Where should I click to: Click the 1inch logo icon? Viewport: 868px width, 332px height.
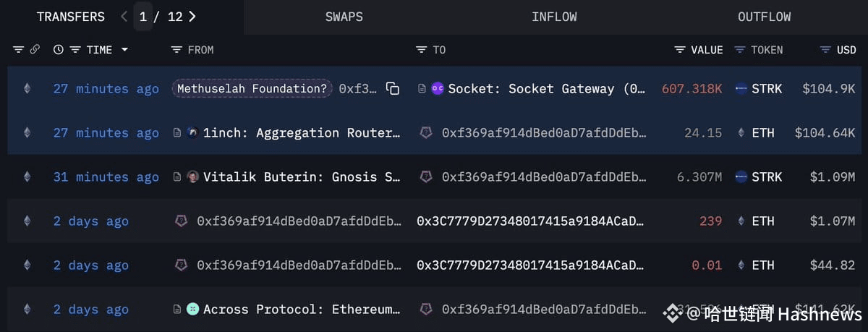192,133
